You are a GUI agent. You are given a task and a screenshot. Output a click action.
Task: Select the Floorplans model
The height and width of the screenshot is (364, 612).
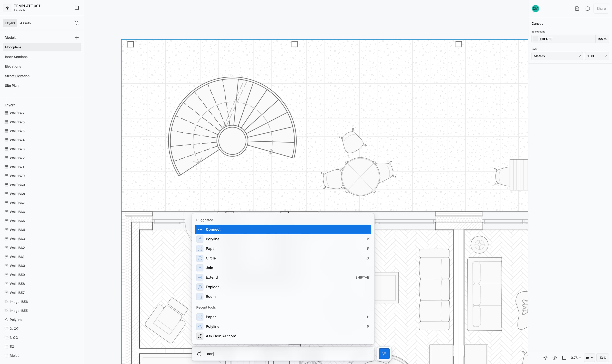pyautogui.click(x=42, y=47)
